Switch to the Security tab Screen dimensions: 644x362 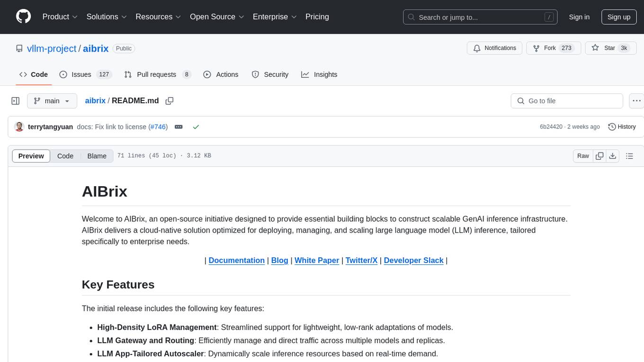coord(270,74)
